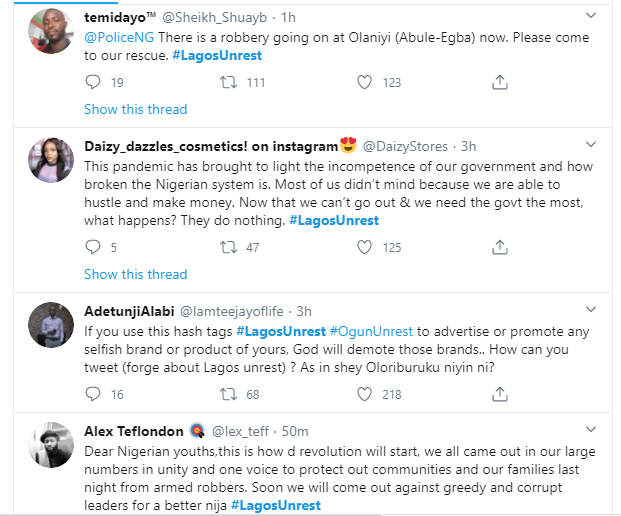This screenshot has width=621, height=516.
Task: Like the DaizyStores tweet with 125 likes
Action: [365, 247]
